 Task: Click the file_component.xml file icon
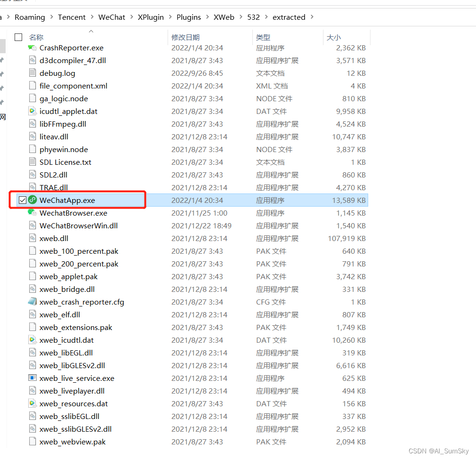[x=32, y=86]
